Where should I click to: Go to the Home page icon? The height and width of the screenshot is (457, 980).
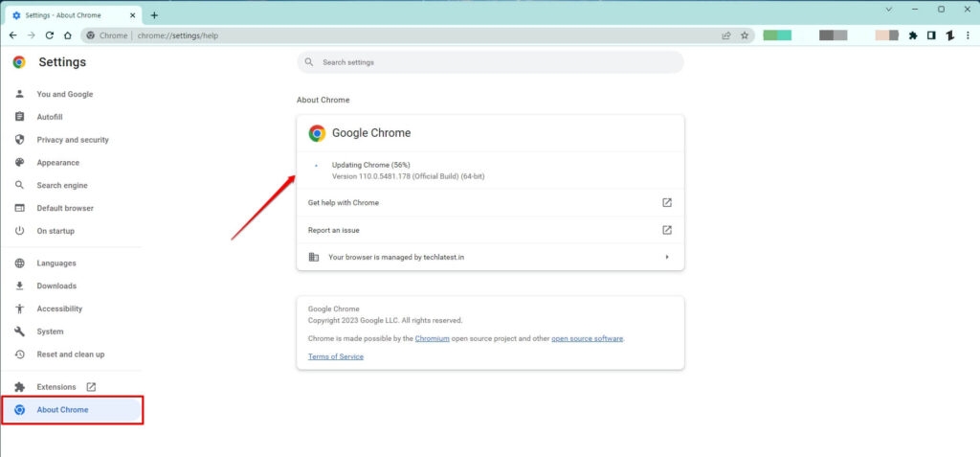point(67,35)
